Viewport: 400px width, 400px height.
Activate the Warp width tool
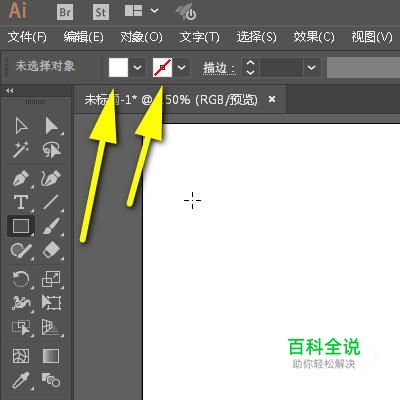21,303
